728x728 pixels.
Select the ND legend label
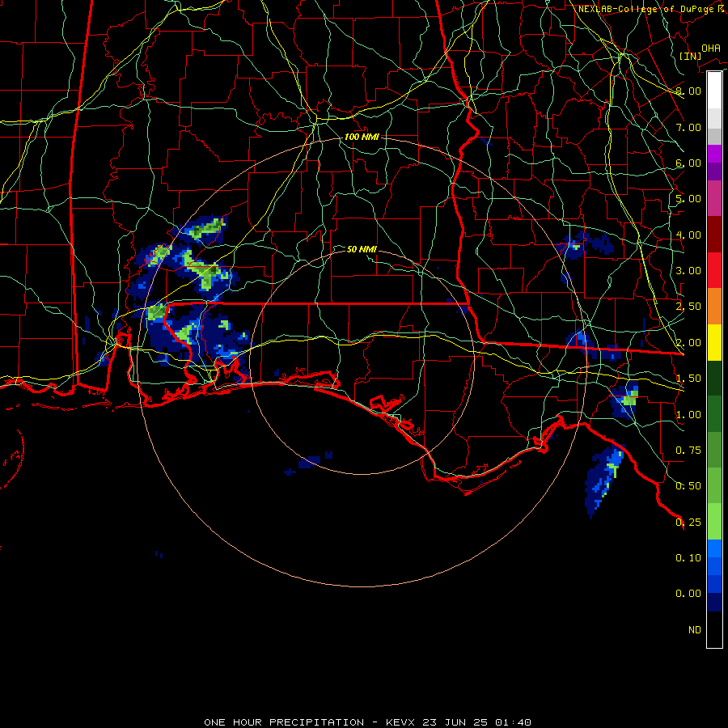tap(695, 630)
